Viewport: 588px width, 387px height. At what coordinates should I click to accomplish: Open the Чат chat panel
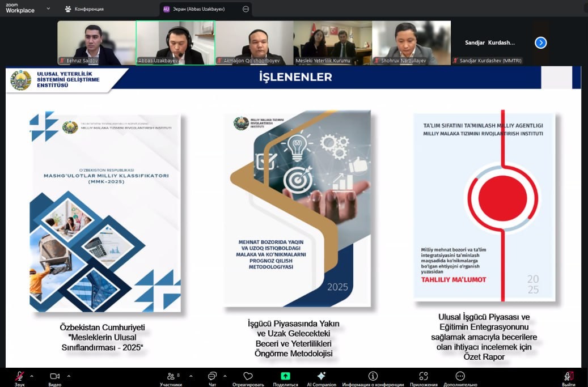pyautogui.click(x=212, y=377)
